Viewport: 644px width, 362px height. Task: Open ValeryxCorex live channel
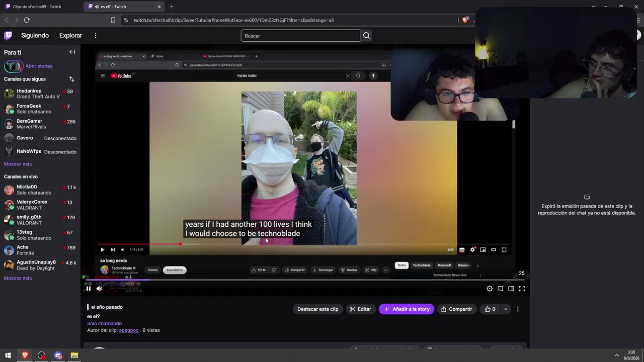point(40,205)
